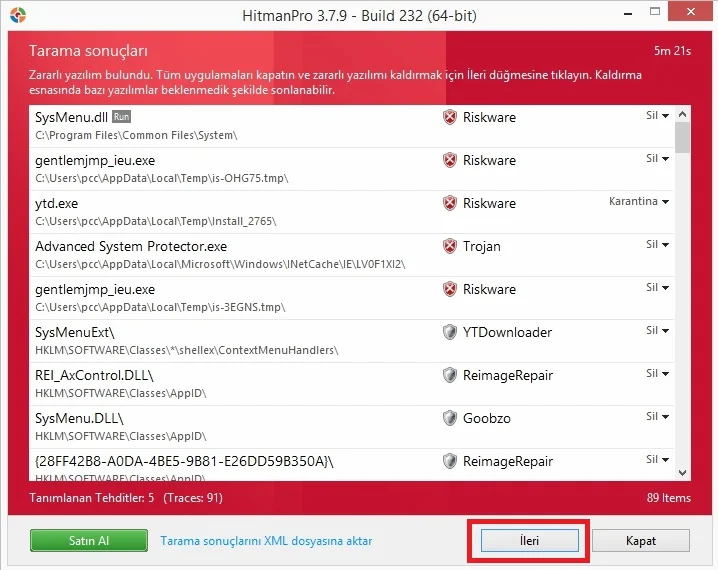Image resolution: width=718 pixels, height=570 pixels.
Task: Click the gray shield icon beside YTDownloader
Action: pos(450,332)
